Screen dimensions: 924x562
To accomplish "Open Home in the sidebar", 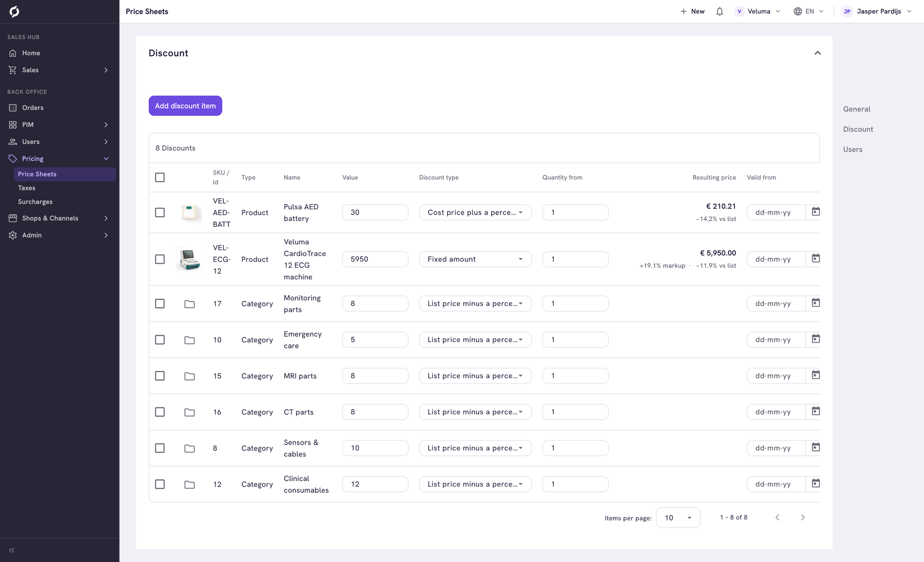I will (x=59, y=53).
